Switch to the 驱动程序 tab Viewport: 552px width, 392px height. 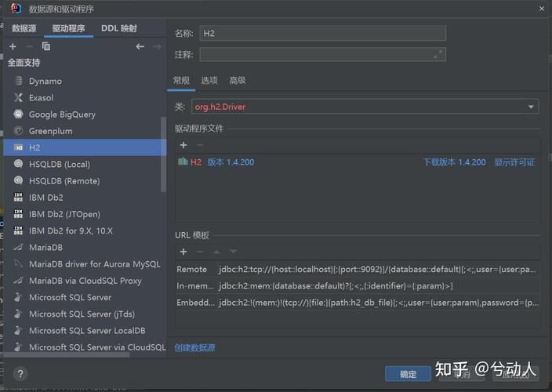coord(69,28)
